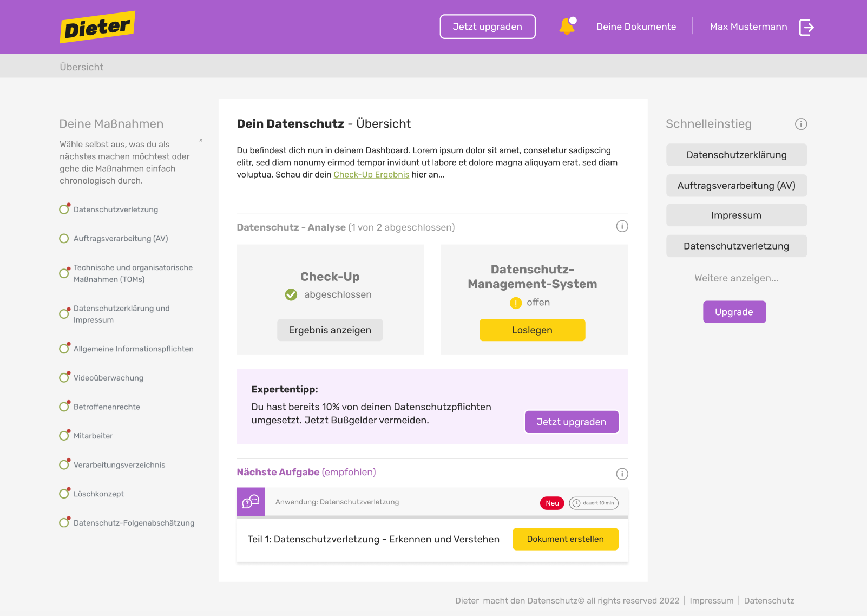Image resolution: width=867 pixels, height=616 pixels.
Task: Click the Dokument erstellen button
Action: point(565,539)
